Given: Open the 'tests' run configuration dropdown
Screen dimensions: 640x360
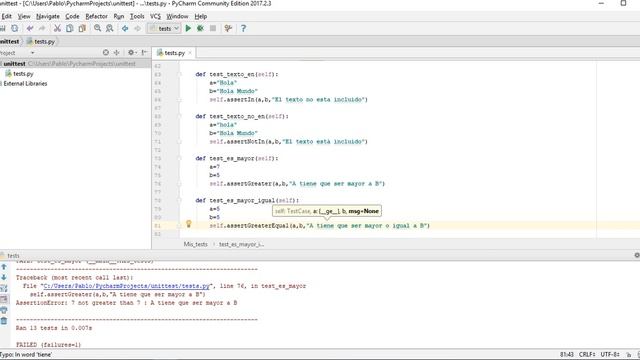Looking at the screenshot, I should (x=164, y=29).
